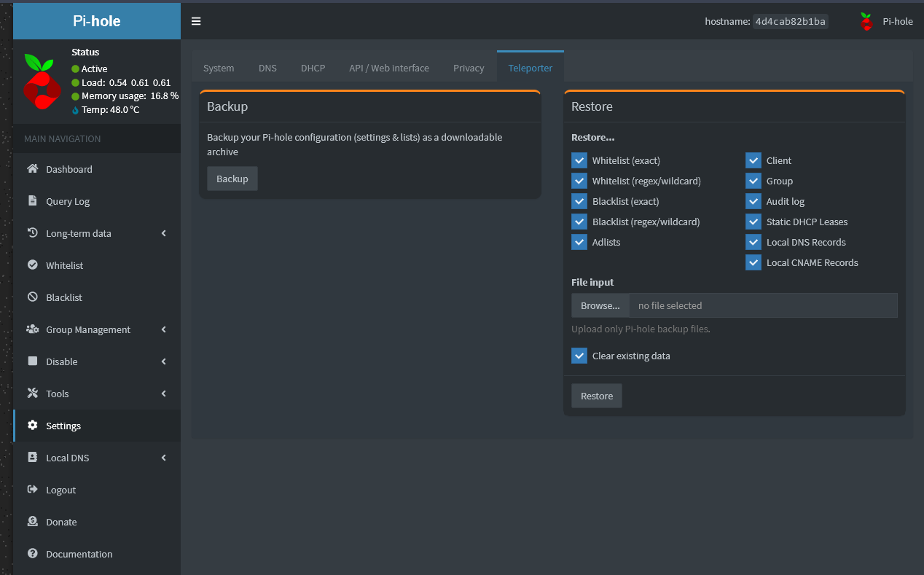Viewport: 924px width, 575px height.
Task: Click the small Pi-hole logo in top-right header
Action: tap(866, 21)
